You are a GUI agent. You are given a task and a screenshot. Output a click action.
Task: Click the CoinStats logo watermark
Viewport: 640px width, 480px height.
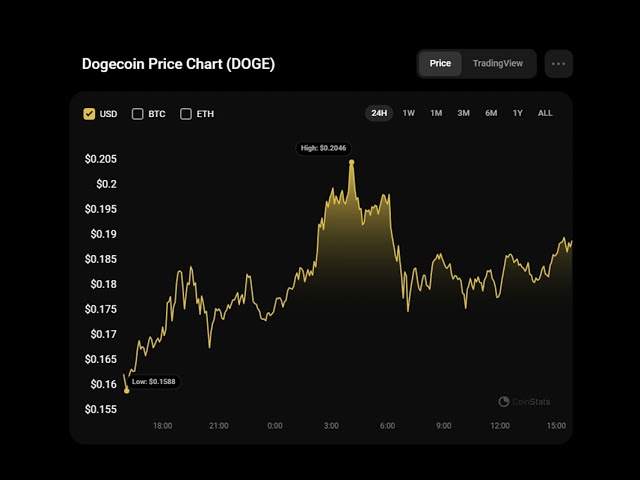click(525, 402)
